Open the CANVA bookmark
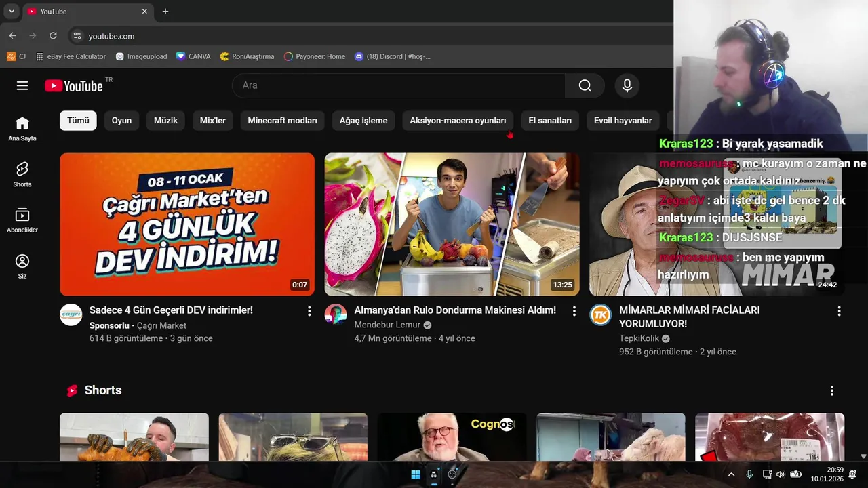 tap(193, 56)
